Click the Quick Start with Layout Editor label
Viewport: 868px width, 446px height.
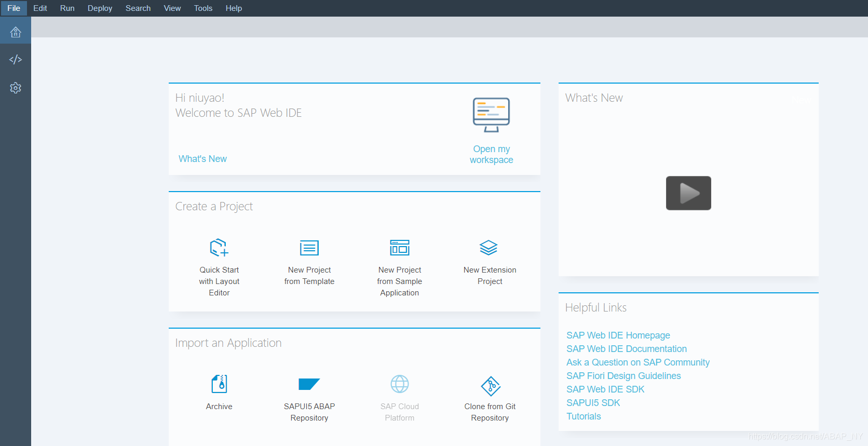(219, 281)
